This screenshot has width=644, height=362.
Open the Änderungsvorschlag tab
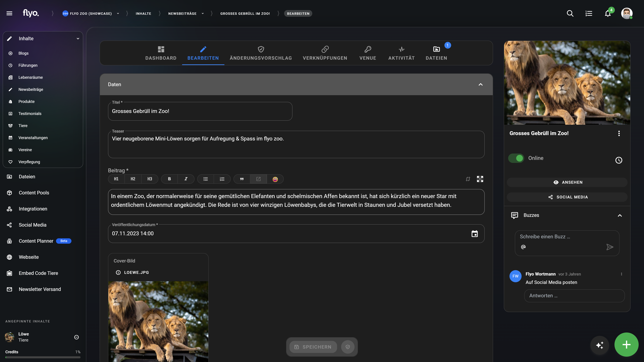click(261, 53)
